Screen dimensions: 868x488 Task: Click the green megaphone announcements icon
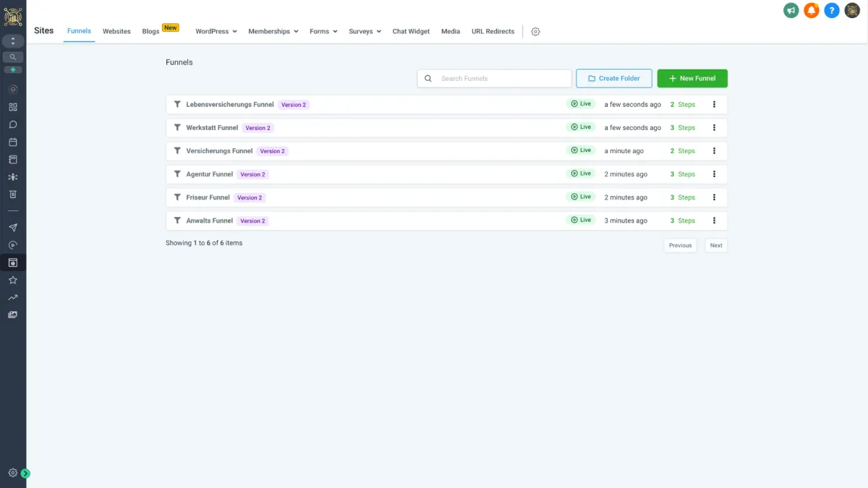point(791,11)
